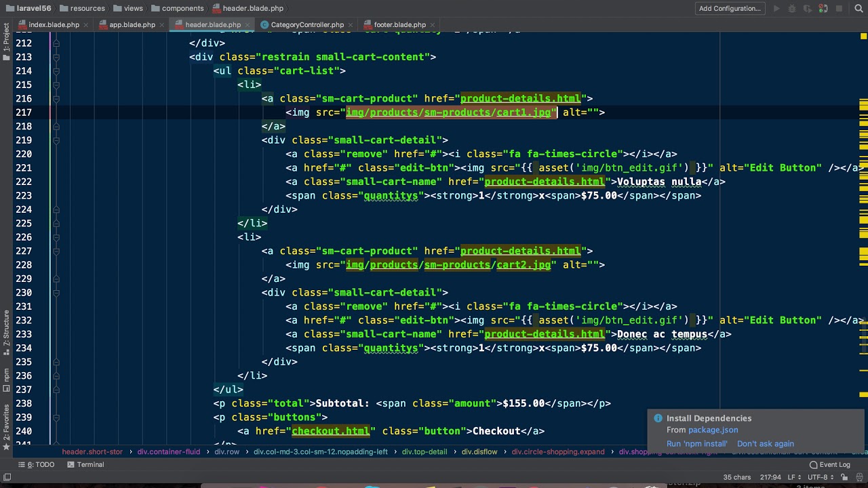Collapse anchor fold at line 216
868x488 pixels.
56,99
